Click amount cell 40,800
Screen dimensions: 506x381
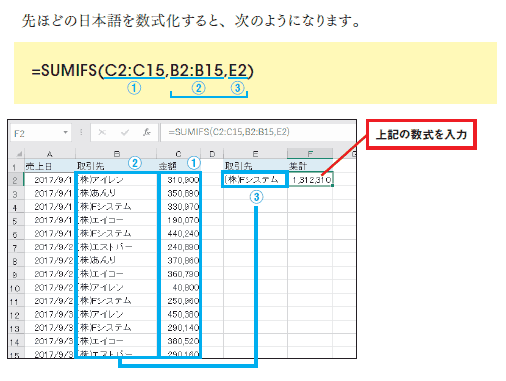coord(180,287)
